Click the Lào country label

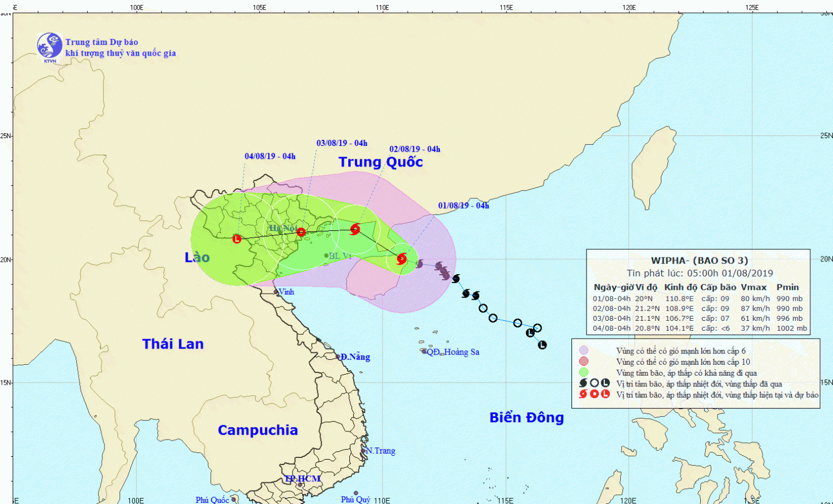[197, 258]
